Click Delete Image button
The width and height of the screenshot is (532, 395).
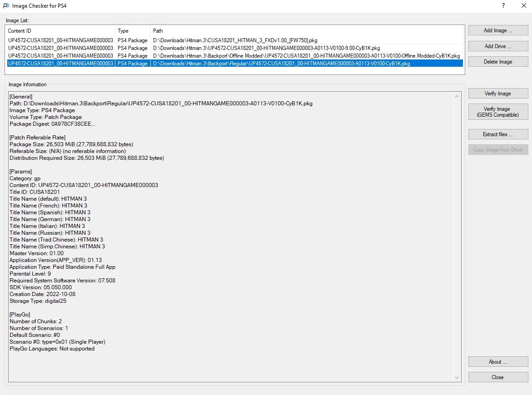click(498, 62)
